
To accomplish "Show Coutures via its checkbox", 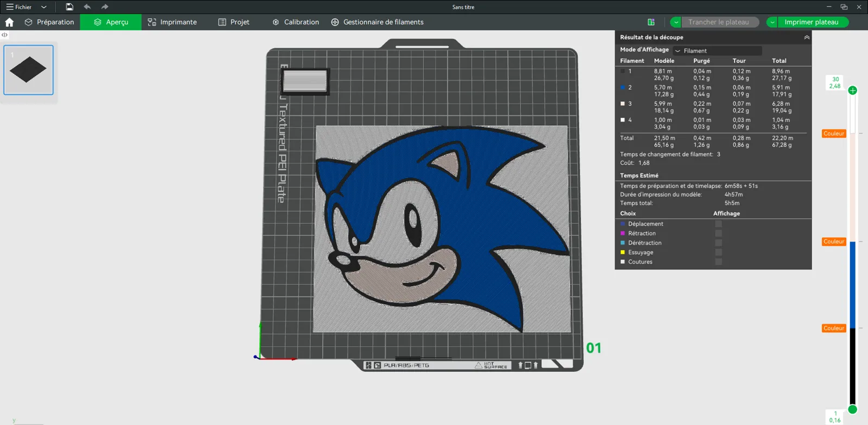I will click(x=718, y=262).
